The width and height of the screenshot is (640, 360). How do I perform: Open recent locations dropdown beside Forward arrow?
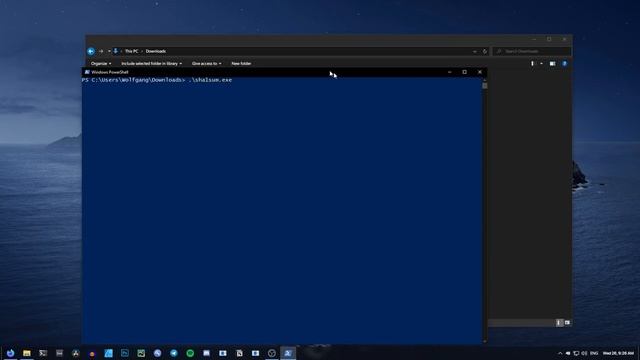pyautogui.click(x=109, y=51)
